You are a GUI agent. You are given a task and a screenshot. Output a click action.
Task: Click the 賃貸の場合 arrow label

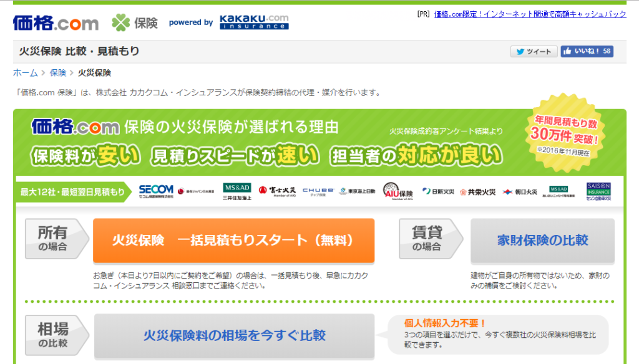431,239
